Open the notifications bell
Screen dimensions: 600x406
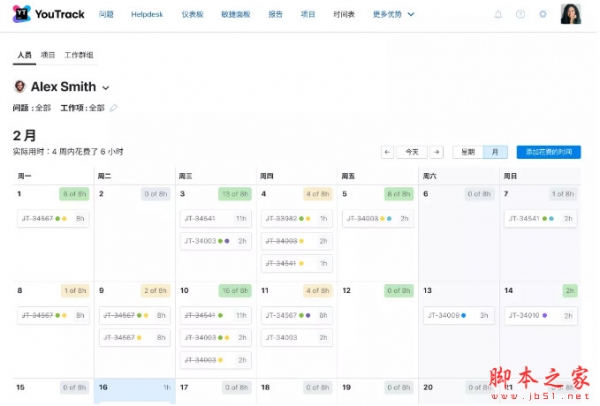coord(498,15)
